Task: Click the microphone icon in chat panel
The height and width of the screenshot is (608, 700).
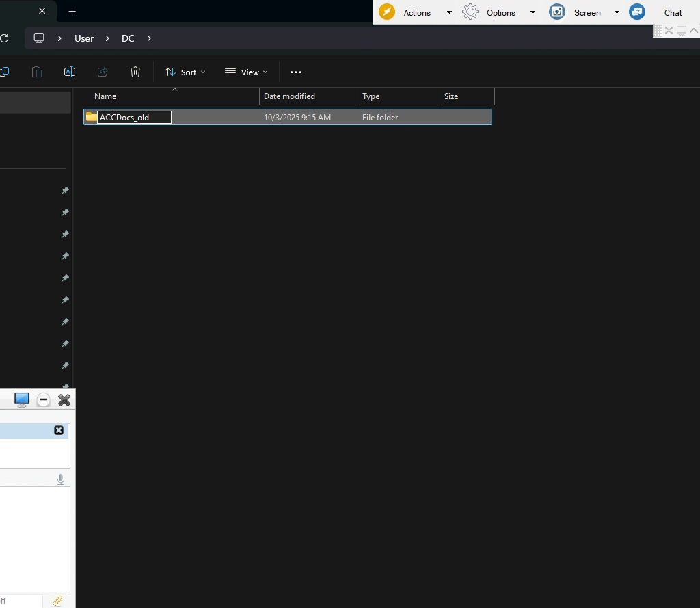Action: [61, 479]
